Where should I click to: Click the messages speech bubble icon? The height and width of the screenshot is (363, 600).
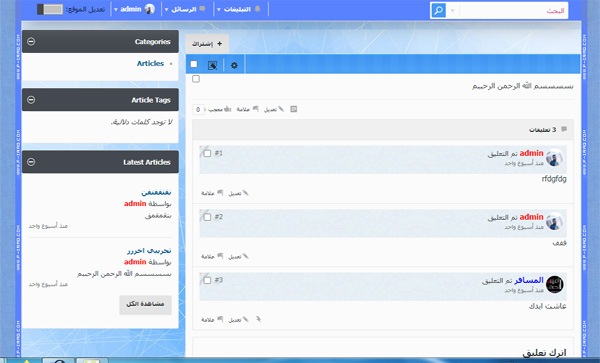click(x=202, y=9)
